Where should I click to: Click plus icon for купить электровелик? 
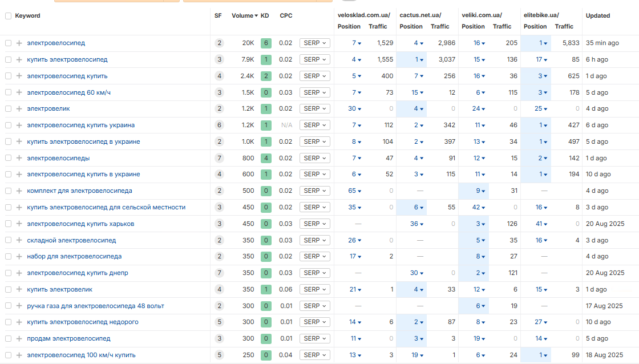tap(19, 289)
